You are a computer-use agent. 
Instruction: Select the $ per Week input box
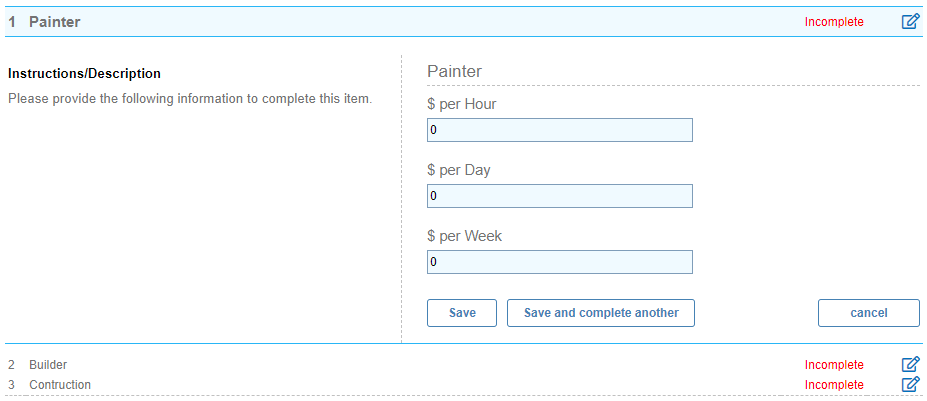559,262
